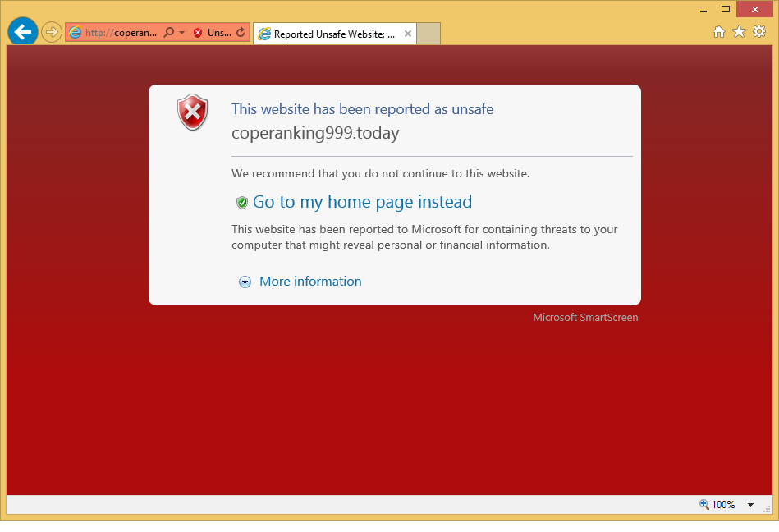Click the red shield warning icon

coord(193,112)
